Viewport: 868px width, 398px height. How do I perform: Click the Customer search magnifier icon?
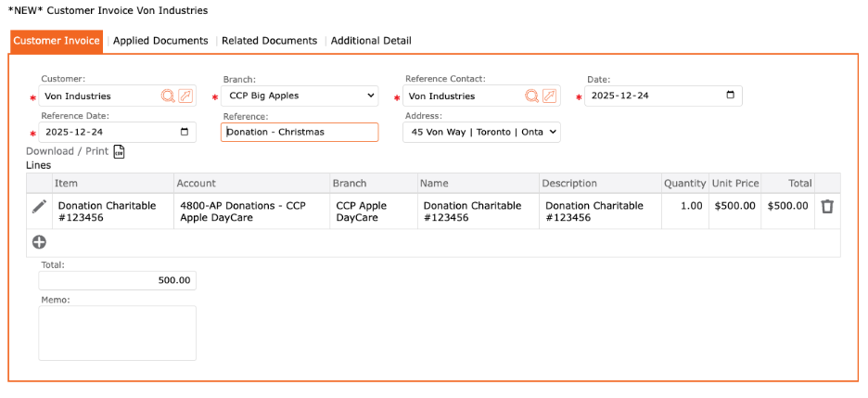[168, 96]
